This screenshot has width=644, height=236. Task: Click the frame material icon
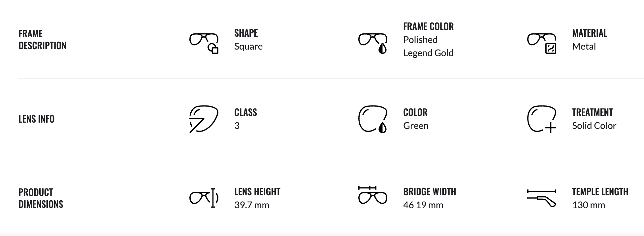point(542,43)
